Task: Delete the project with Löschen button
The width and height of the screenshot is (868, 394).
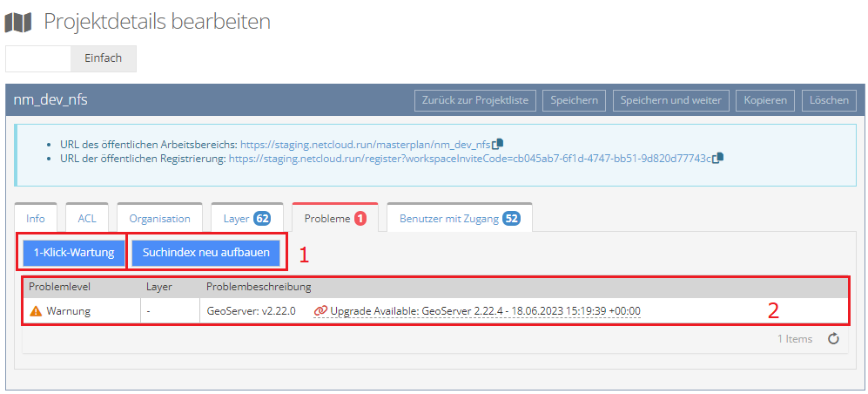Action: point(828,100)
